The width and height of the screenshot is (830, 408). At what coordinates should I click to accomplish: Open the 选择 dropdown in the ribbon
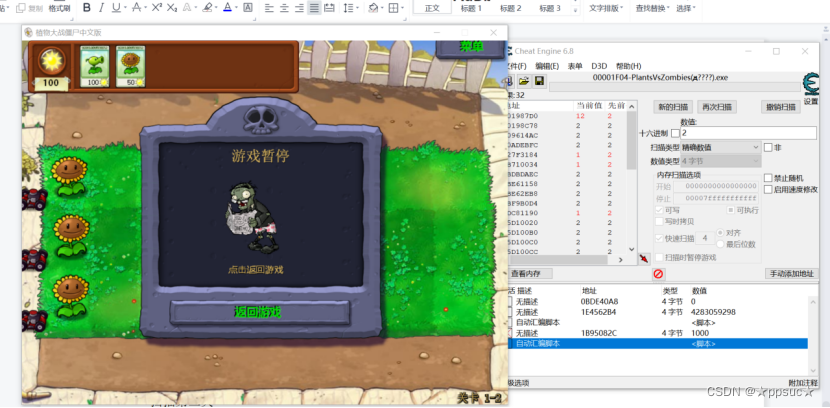[x=686, y=8]
